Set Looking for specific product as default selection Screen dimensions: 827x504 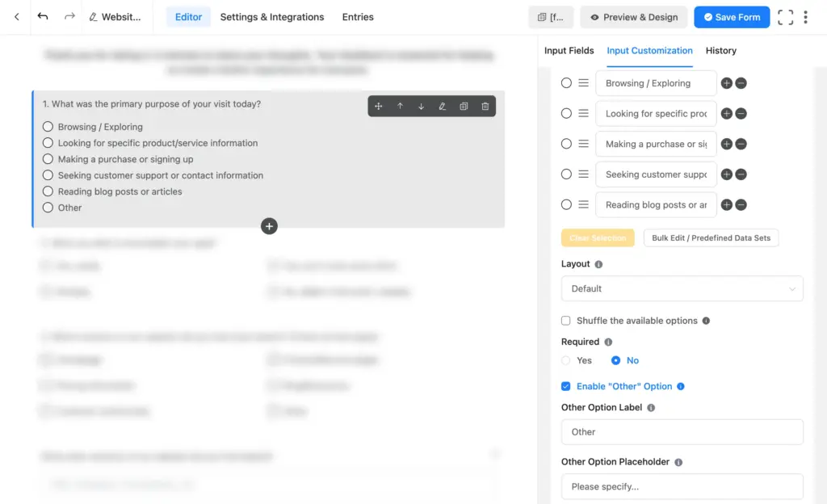pos(566,113)
